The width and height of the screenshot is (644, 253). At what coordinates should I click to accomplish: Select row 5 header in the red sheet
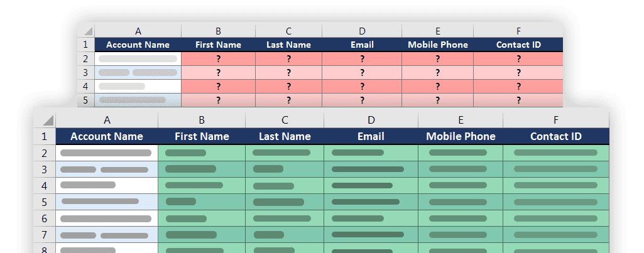(86, 100)
